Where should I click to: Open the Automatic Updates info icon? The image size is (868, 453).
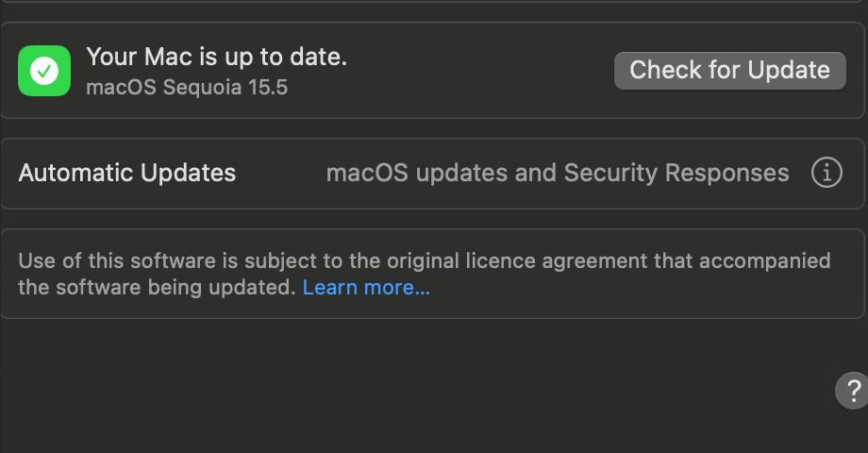click(x=826, y=173)
